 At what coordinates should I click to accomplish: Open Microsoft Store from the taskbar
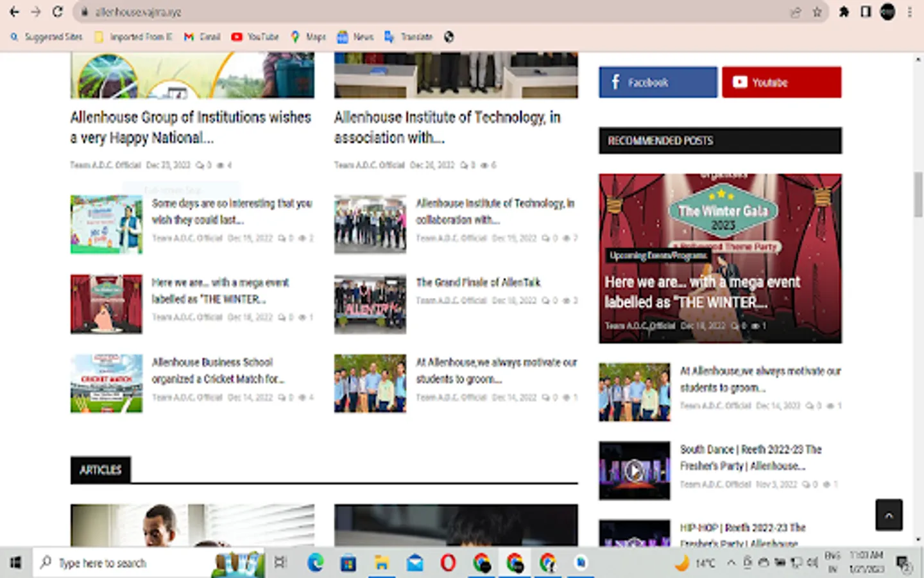pos(348,563)
